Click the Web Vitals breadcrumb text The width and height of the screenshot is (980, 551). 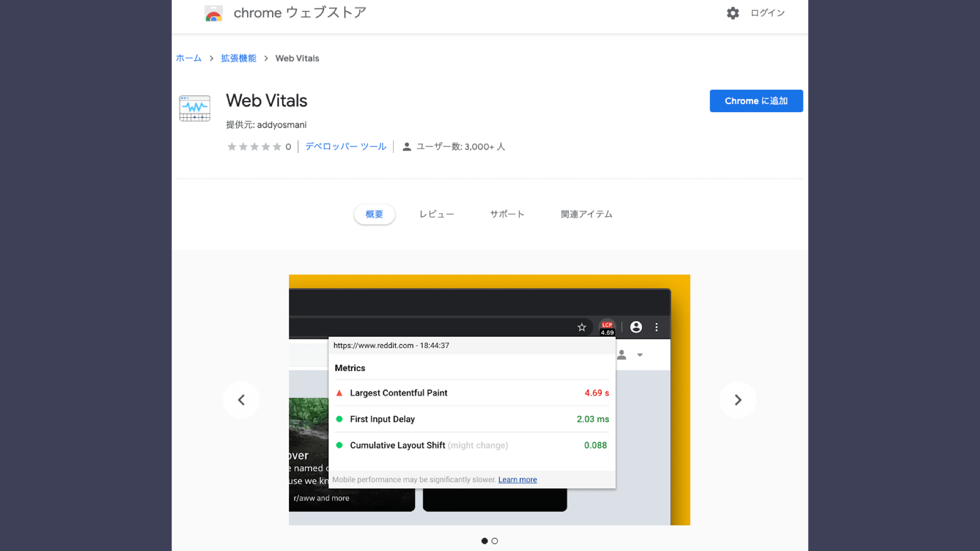click(297, 58)
